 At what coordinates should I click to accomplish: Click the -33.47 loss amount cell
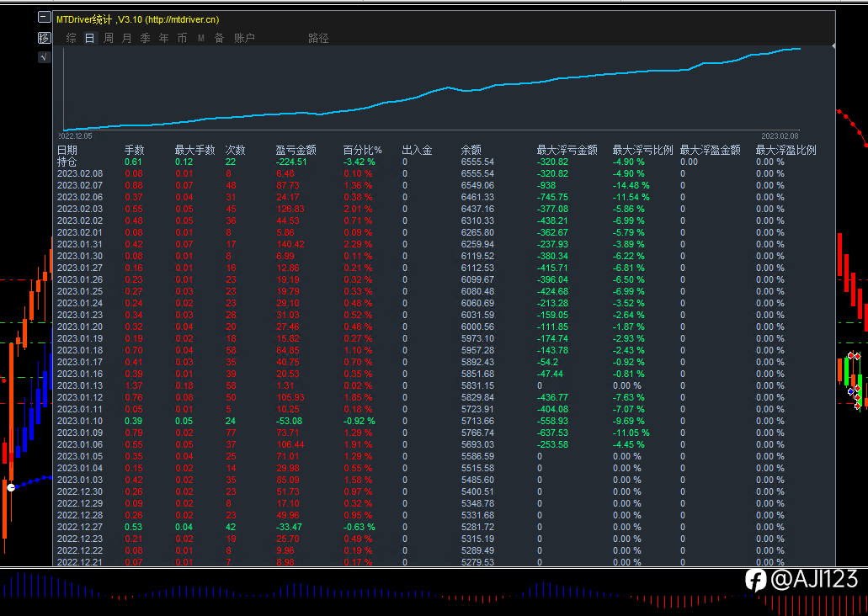point(289,527)
